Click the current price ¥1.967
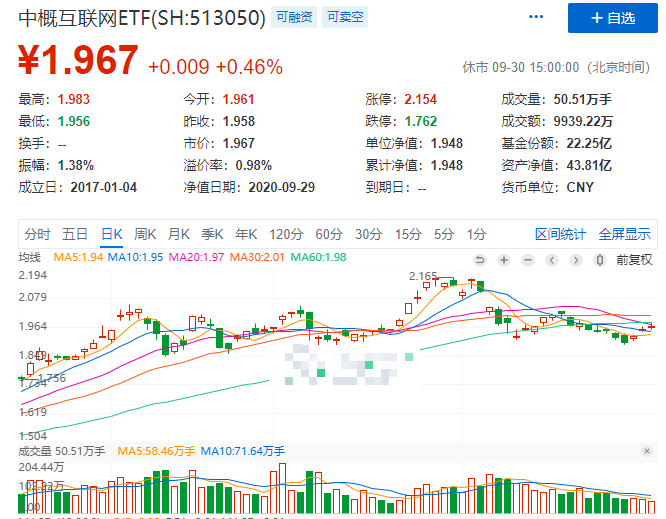 [x=78, y=60]
